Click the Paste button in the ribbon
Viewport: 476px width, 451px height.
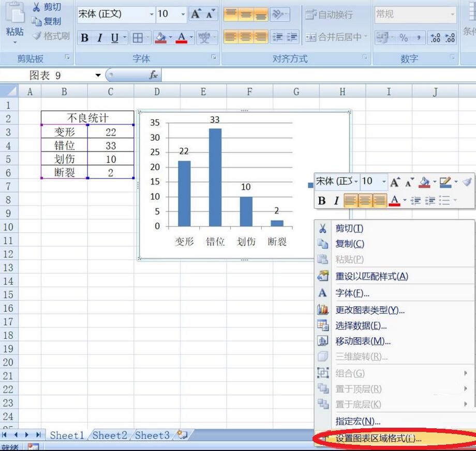coord(14,23)
